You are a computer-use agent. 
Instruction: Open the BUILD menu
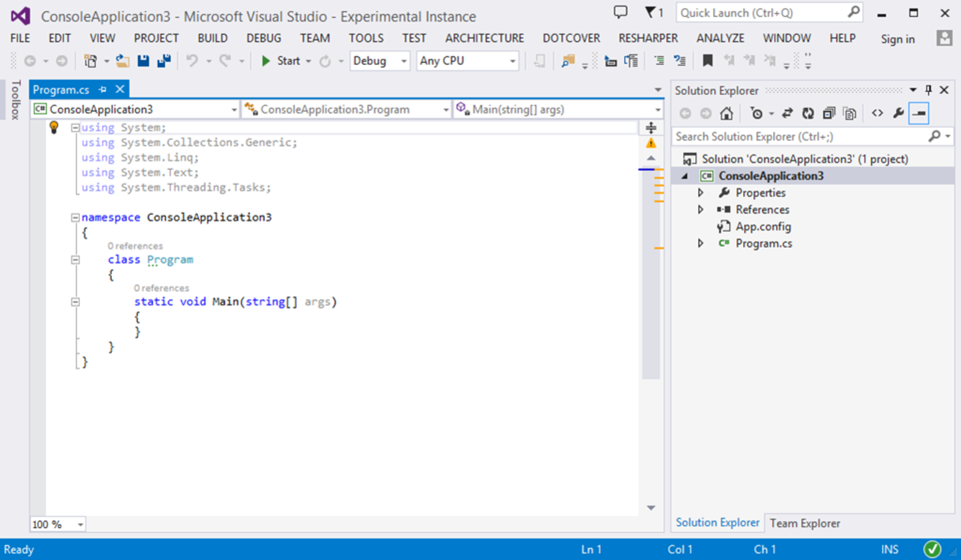point(213,38)
